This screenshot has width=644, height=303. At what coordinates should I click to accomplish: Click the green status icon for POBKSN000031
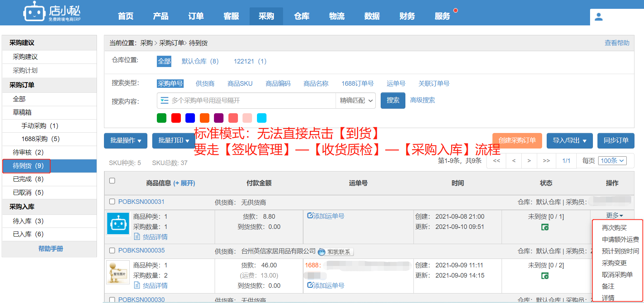coord(545,227)
